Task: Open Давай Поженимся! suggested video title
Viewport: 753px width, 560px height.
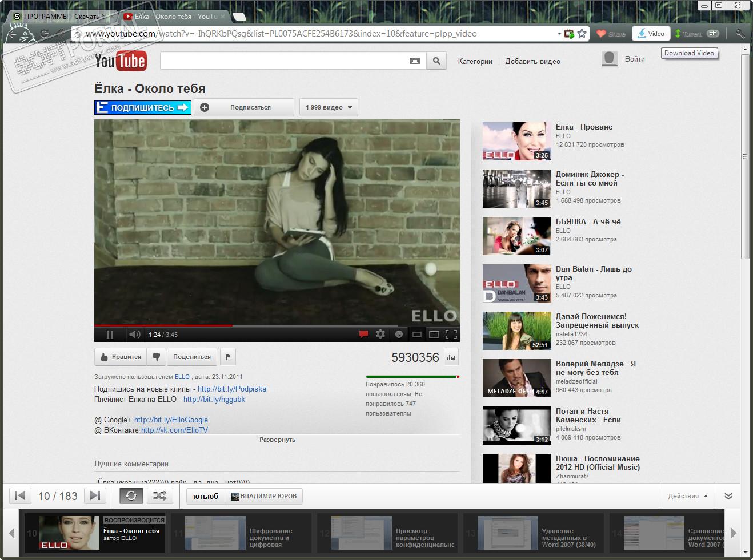Action: pyautogui.click(x=598, y=321)
